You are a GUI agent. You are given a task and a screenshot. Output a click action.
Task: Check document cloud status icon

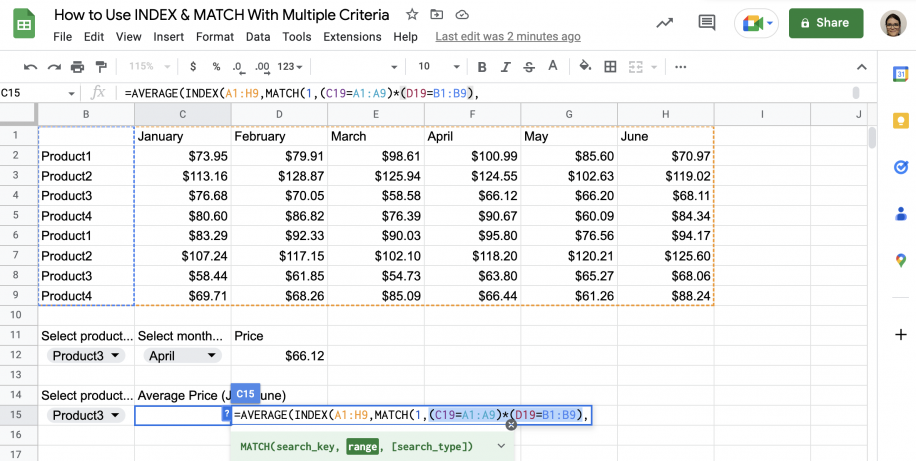[462, 15]
